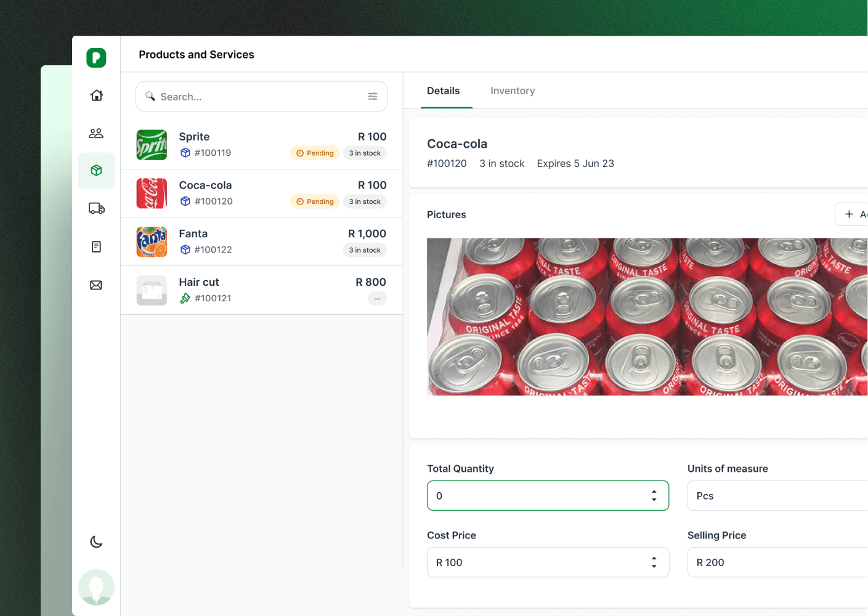The height and width of the screenshot is (616, 868).
Task: Click Coca-cola's 3 in stock badge
Action: click(365, 201)
